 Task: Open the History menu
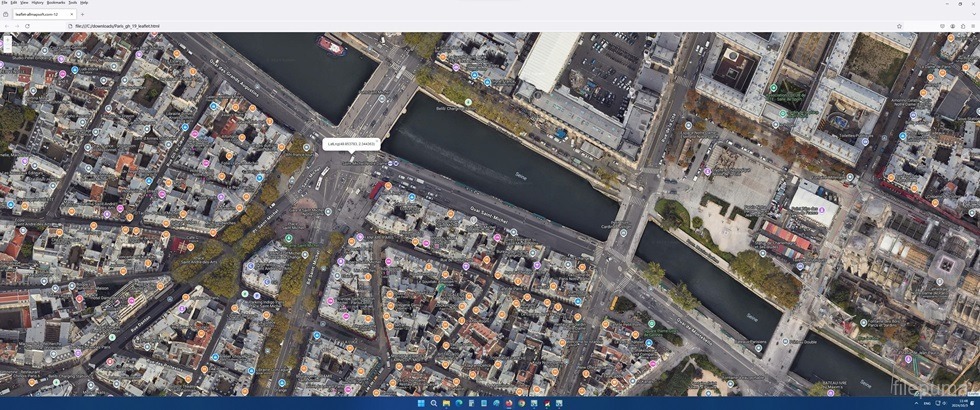(x=38, y=3)
